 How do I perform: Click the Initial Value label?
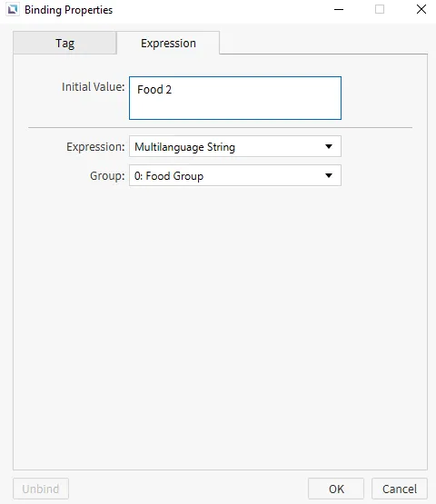click(93, 87)
